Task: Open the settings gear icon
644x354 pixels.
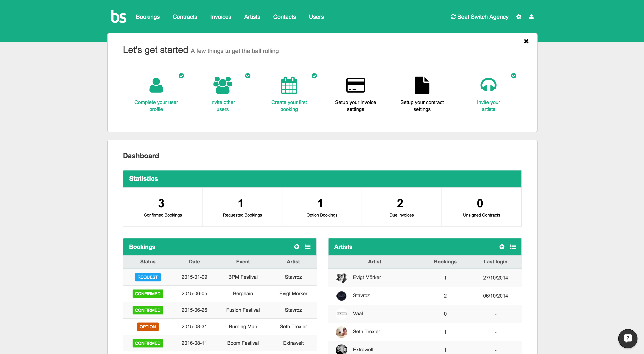Action: (x=519, y=17)
